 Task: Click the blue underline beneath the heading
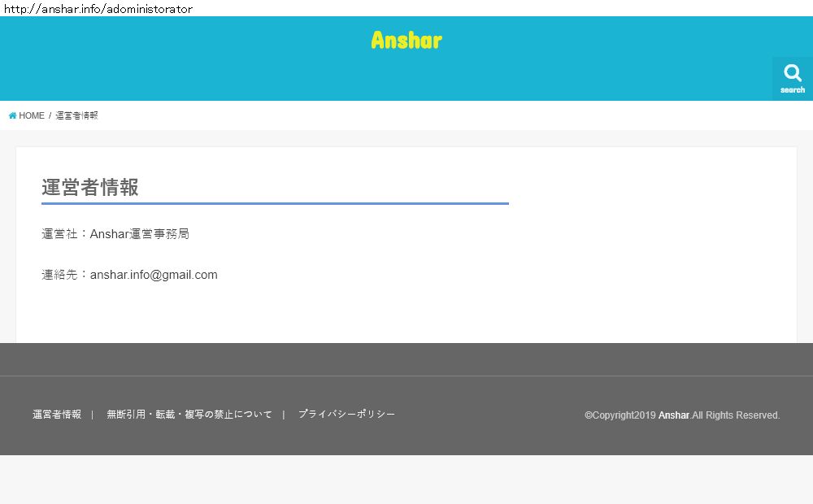tap(275, 203)
